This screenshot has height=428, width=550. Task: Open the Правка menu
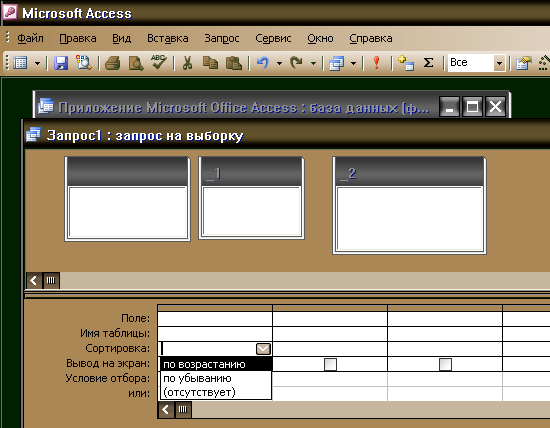pos(78,38)
